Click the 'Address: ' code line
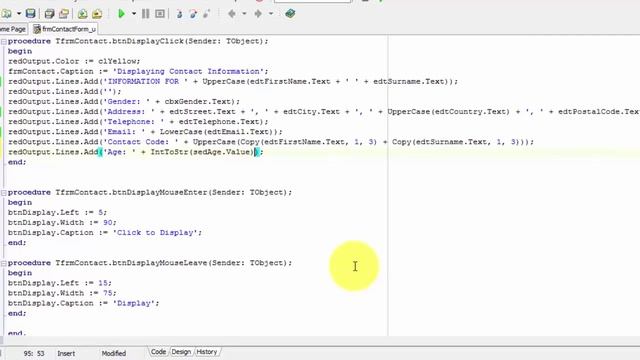640x360 pixels. pos(323,112)
